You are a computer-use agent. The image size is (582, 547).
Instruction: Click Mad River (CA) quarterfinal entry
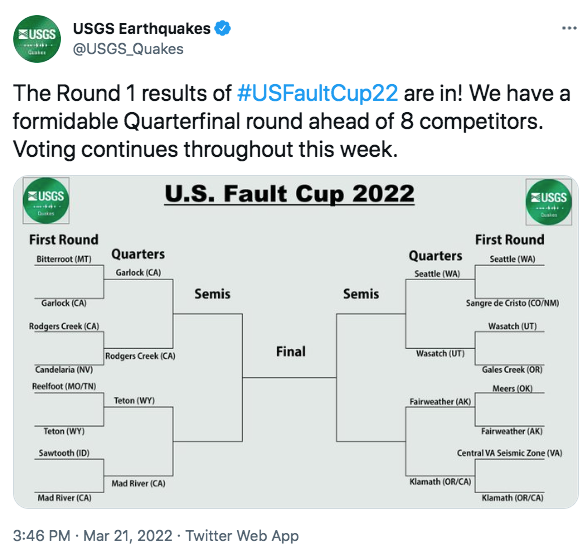coord(138,484)
